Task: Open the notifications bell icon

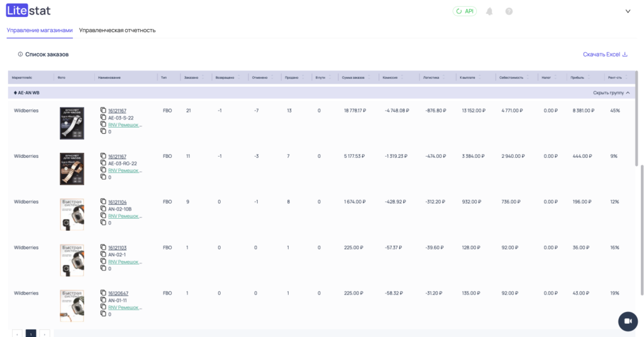Action: [x=489, y=11]
